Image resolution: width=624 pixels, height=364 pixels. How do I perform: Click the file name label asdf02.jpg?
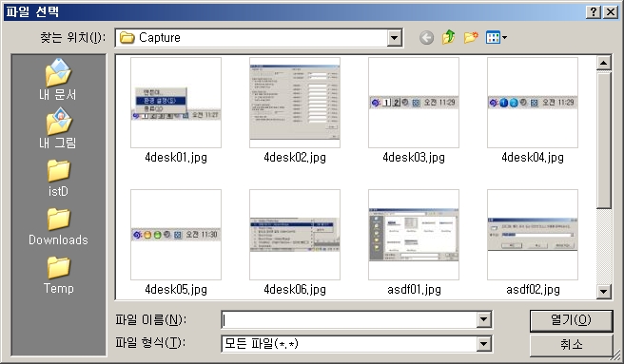click(533, 290)
